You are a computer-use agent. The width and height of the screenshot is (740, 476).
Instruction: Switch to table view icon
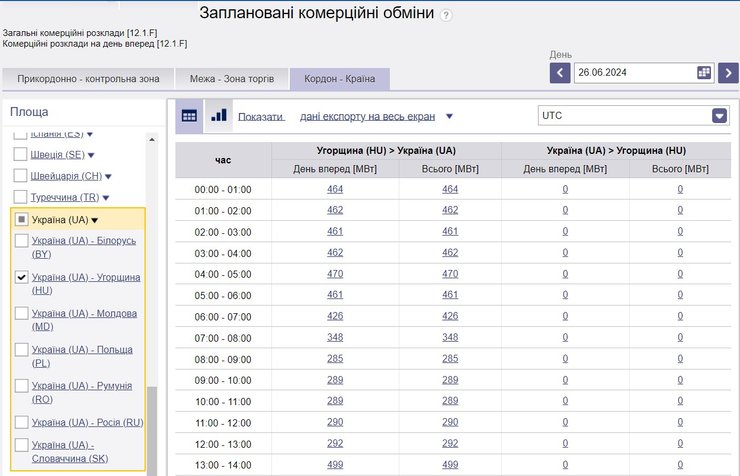pos(189,116)
